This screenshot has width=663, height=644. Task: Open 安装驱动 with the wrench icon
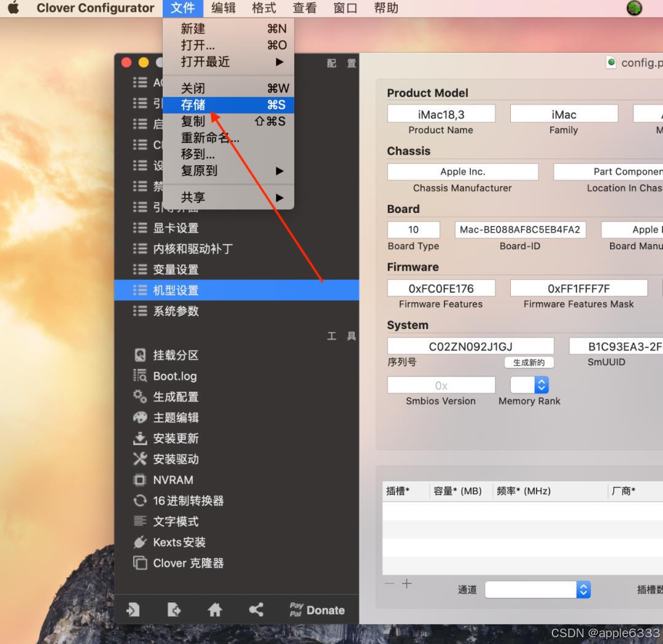(x=139, y=459)
